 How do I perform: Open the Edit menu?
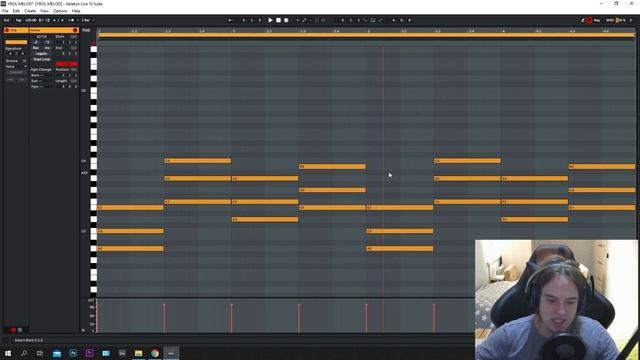tap(16, 11)
